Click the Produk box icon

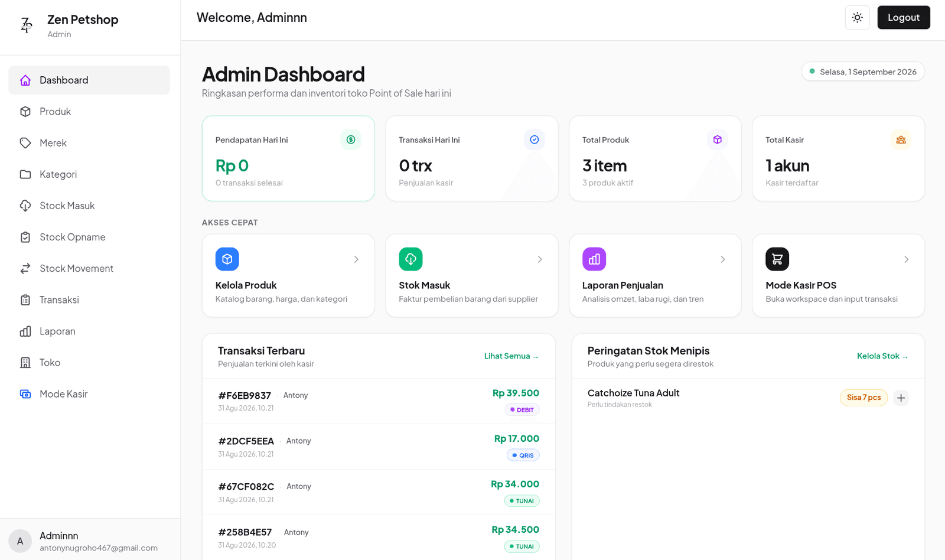coord(25,112)
